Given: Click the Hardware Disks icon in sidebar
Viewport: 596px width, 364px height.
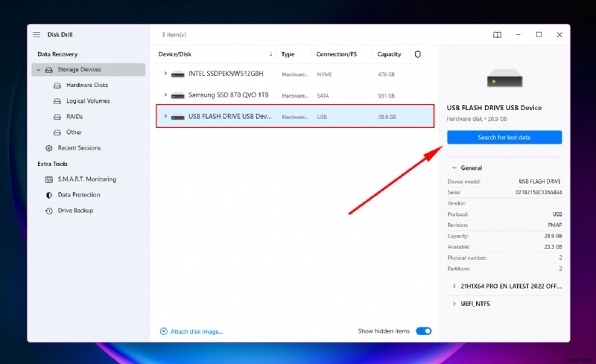Looking at the screenshot, I should (57, 86).
